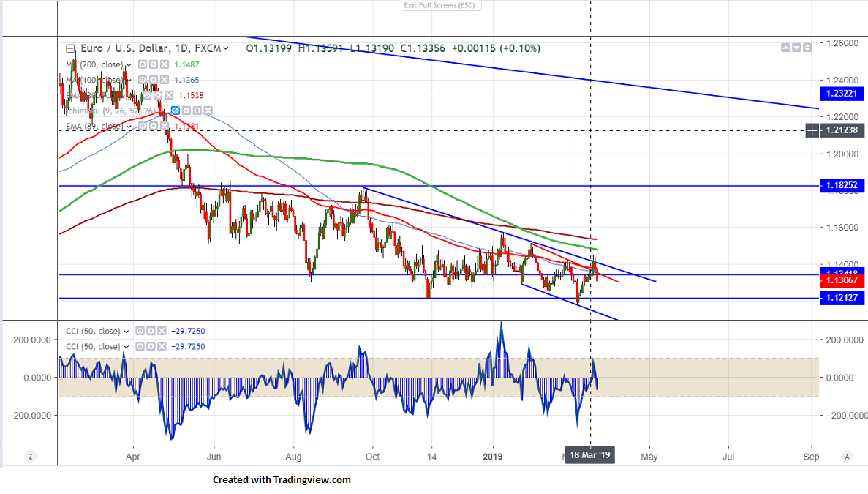Click the Apr label on the time axis
The width and height of the screenshot is (868, 494).
click(133, 457)
